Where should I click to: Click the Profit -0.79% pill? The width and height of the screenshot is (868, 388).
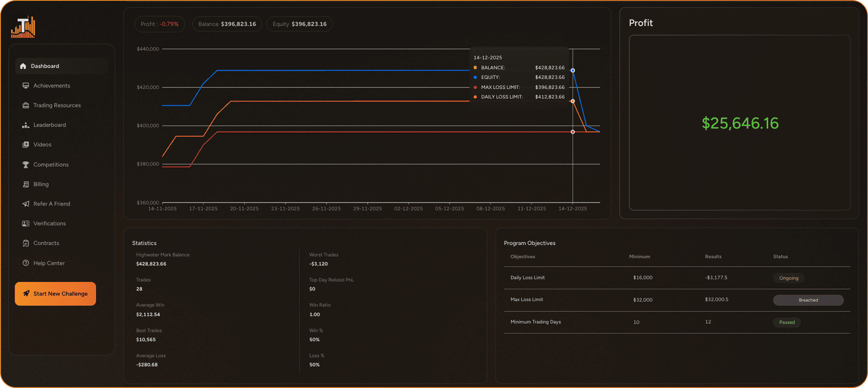pos(159,24)
